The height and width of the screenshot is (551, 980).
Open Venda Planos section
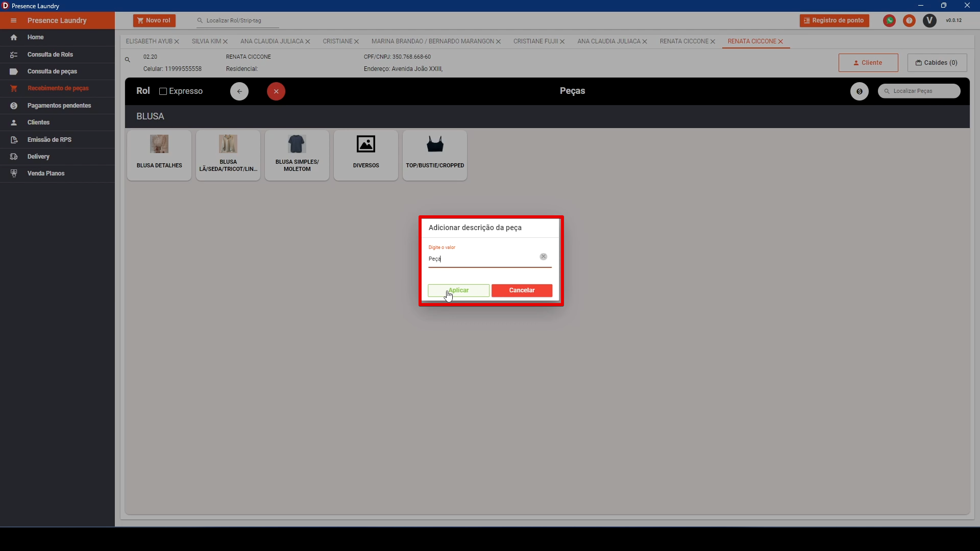57,173
